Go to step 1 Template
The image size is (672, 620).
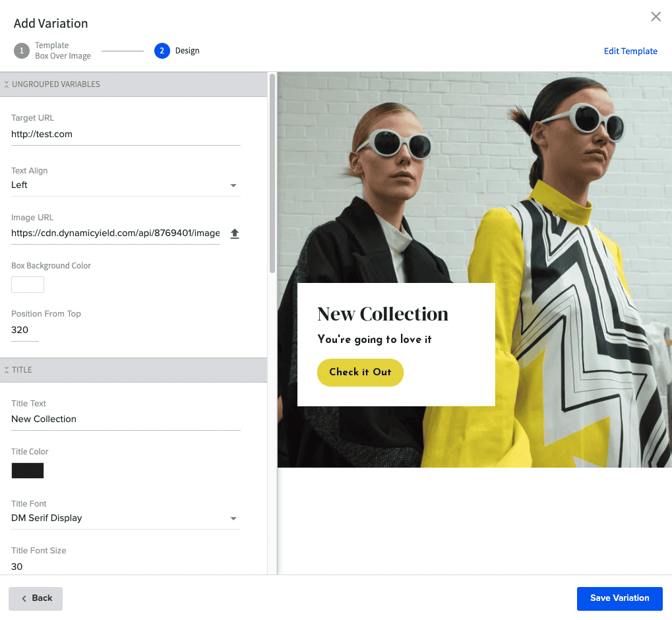click(22, 51)
